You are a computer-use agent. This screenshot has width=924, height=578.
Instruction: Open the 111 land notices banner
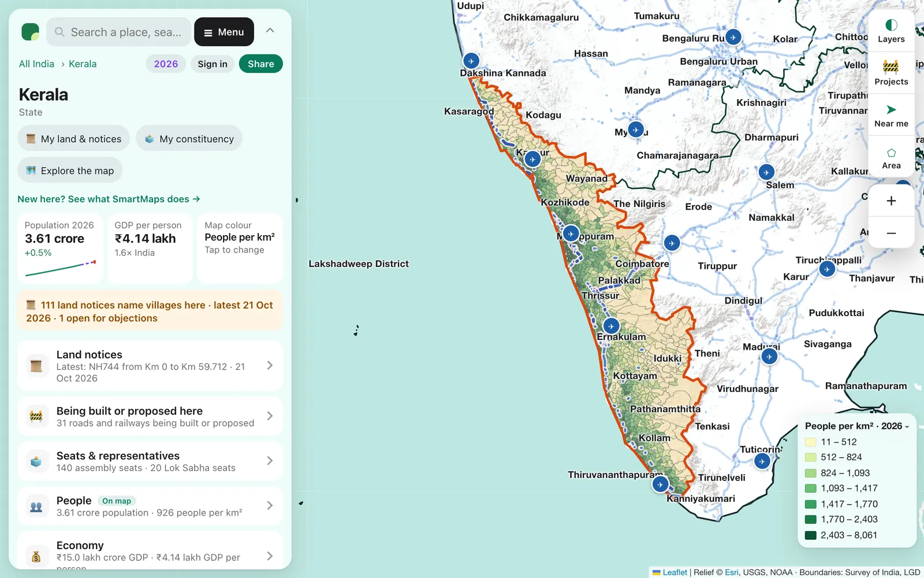150,311
